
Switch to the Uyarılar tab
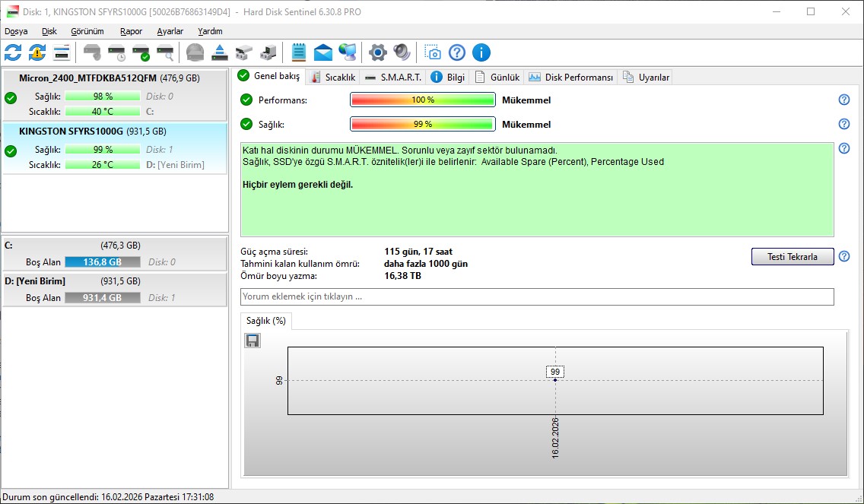(646, 77)
